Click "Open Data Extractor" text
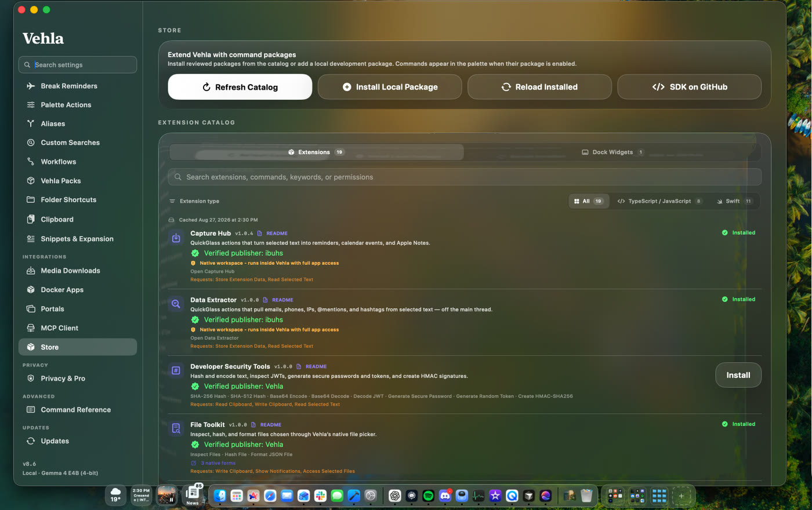The image size is (812, 510). click(x=215, y=338)
